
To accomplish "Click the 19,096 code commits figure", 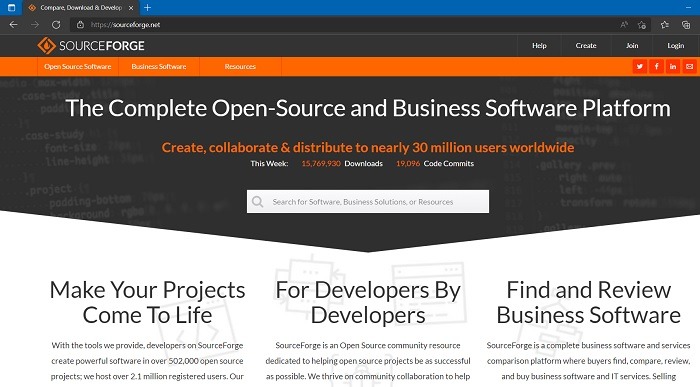I will (408, 163).
